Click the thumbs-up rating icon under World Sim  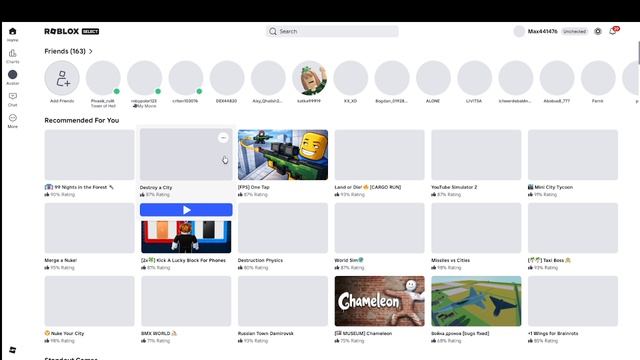pos(337,268)
